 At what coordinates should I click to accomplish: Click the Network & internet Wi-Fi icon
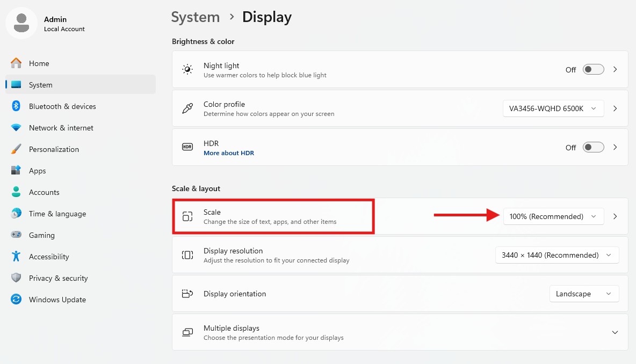[16, 128]
